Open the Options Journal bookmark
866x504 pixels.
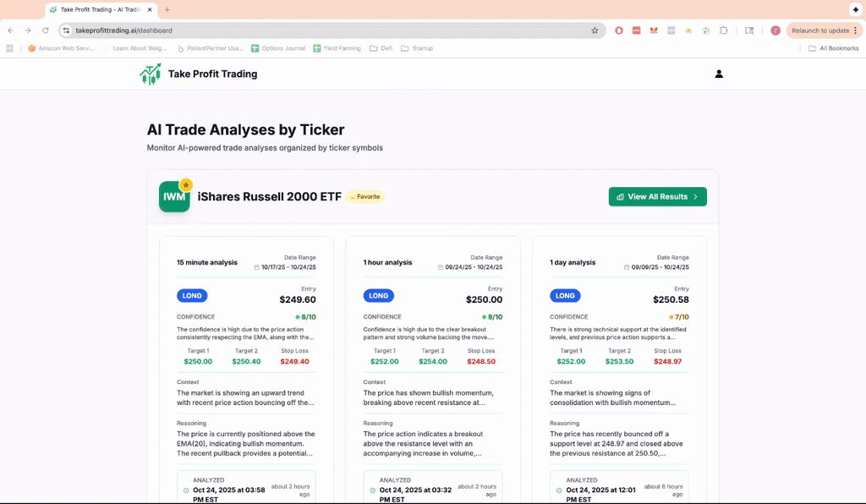(x=277, y=48)
